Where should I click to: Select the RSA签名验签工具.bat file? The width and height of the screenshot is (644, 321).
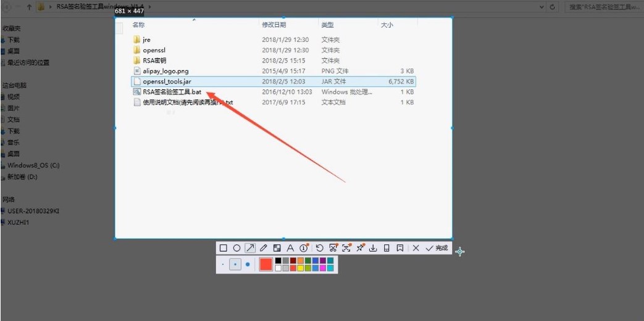[172, 91]
